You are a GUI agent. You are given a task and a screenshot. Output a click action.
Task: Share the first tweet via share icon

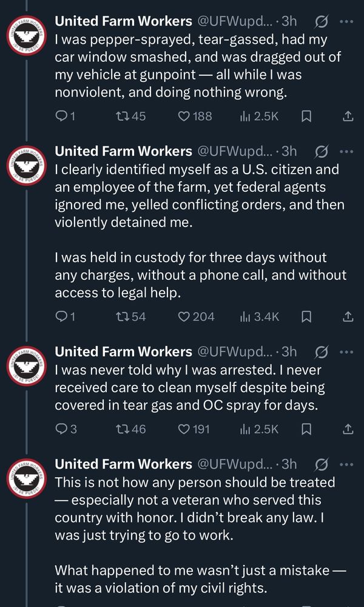(x=348, y=115)
